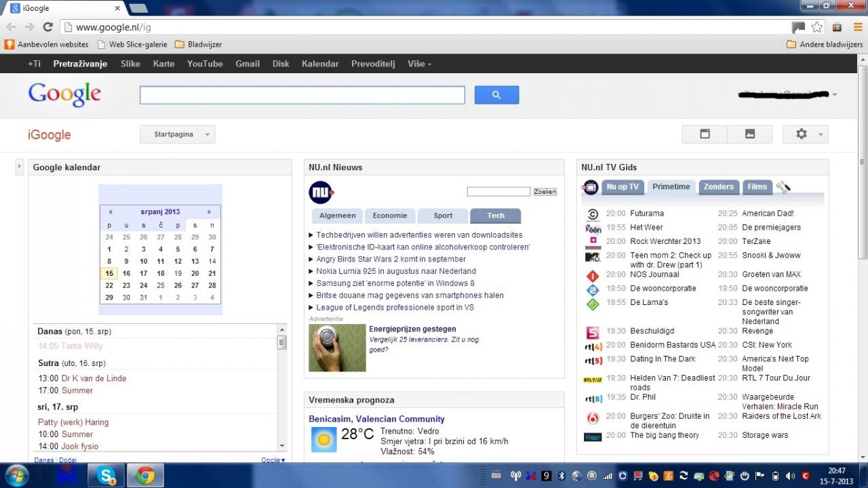Screen dimensions: 868x488
Task: Switch to the Sport news tab
Action: (443, 216)
